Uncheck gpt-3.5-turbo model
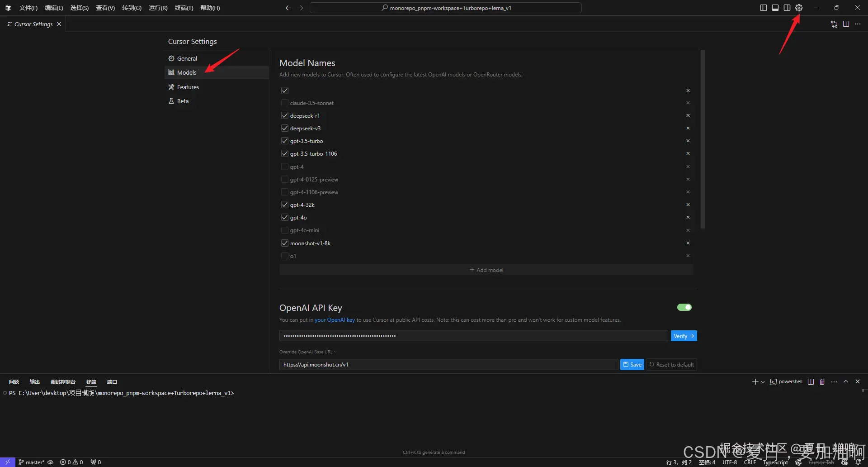This screenshot has width=868, height=467. tap(285, 141)
